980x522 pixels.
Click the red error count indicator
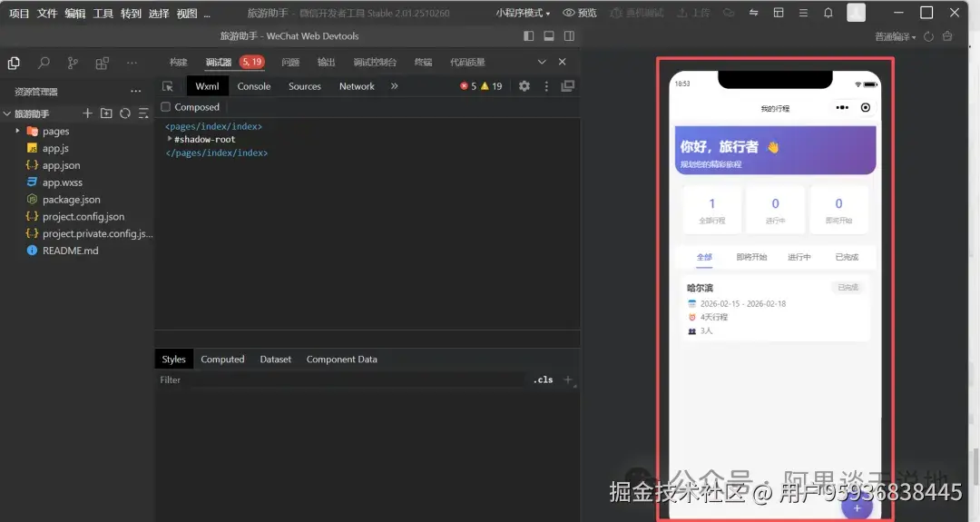coord(468,86)
